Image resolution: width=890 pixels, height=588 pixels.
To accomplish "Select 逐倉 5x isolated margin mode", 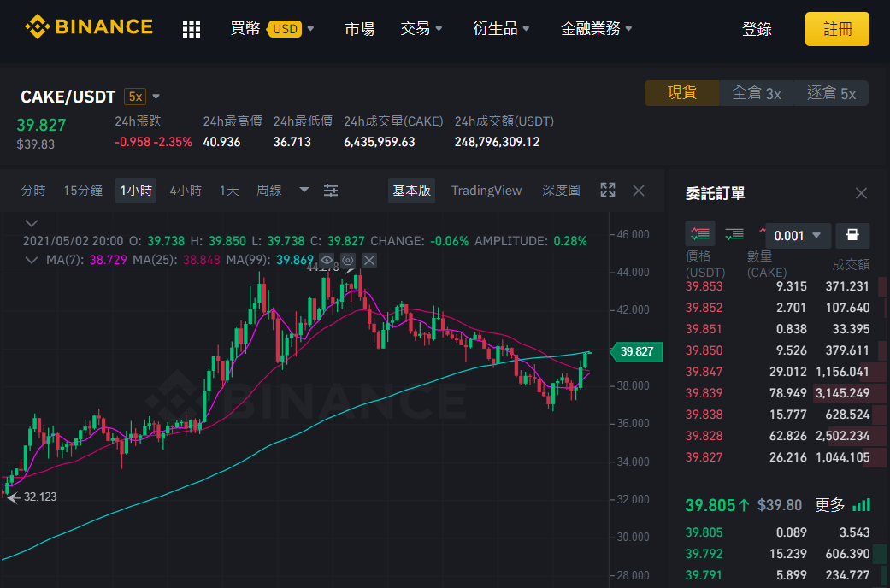I will pos(832,93).
